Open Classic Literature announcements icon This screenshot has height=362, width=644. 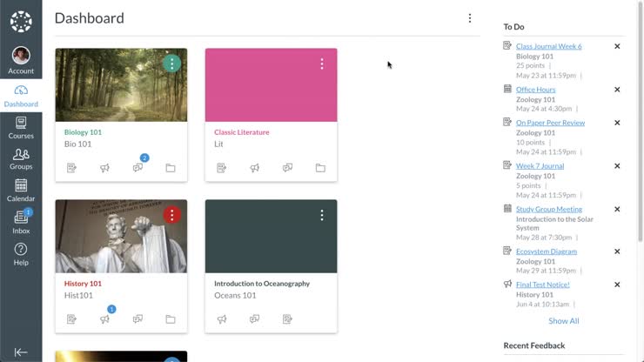click(x=255, y=168)
